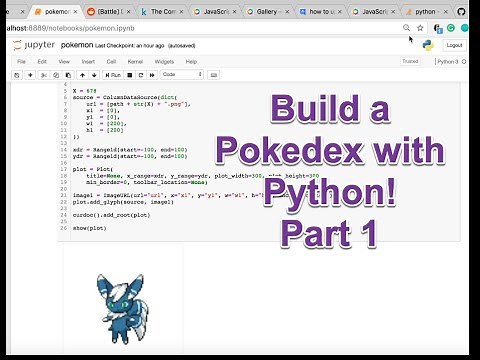Click the Trusted notebook button
Image resolution: width=480 pixels, height=360 pixels.
point(410,61)
